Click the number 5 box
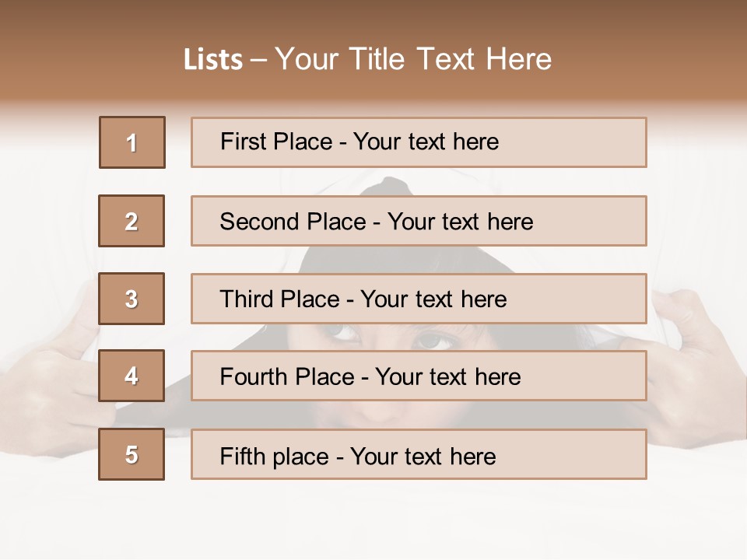Image resolution: width=747 pixels, height=560 pixels. pos(132,454)
